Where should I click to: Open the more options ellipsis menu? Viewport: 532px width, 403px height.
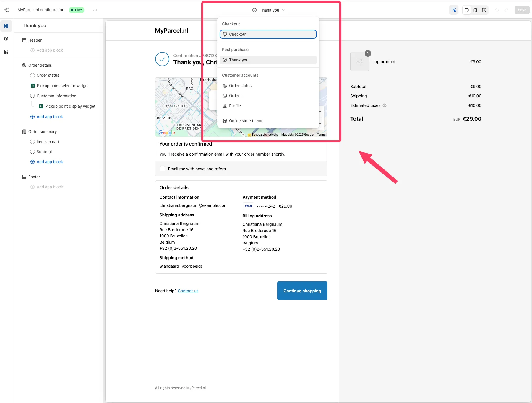(x=95, y=10)
